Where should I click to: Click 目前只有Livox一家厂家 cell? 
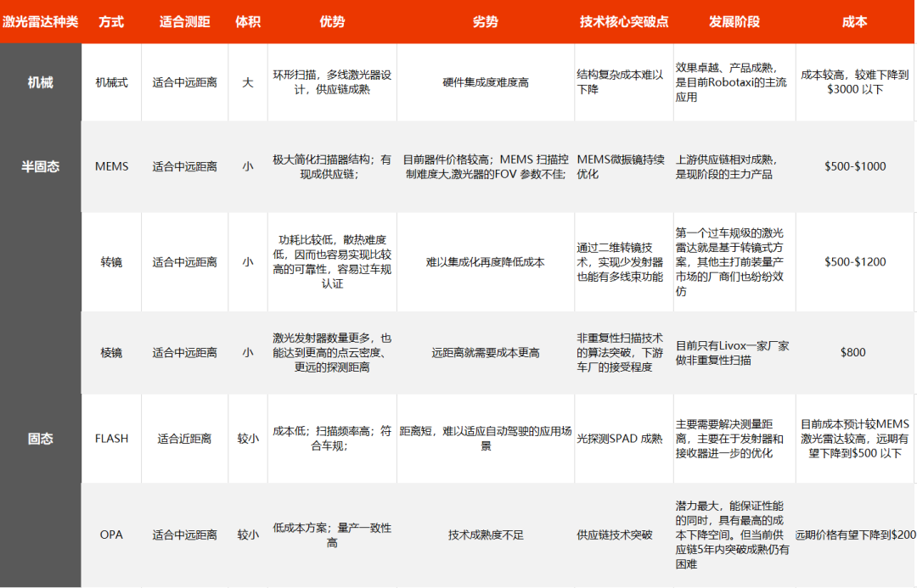click(x=734, y=352)
